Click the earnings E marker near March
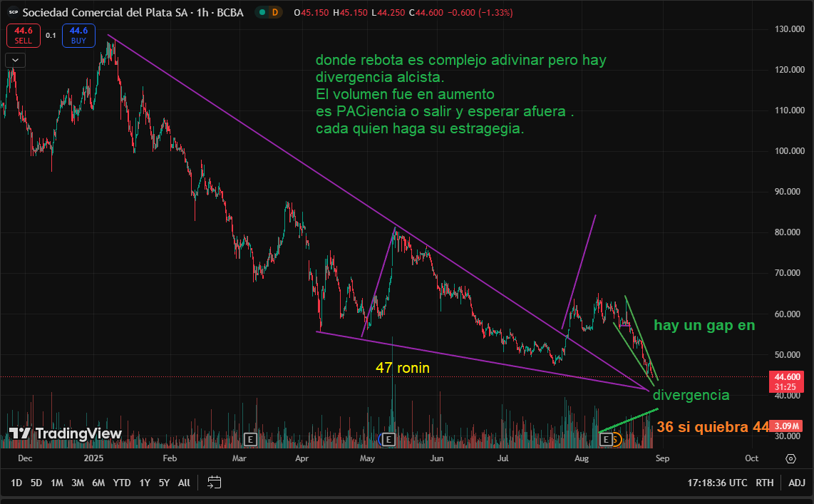 [250, 440]
